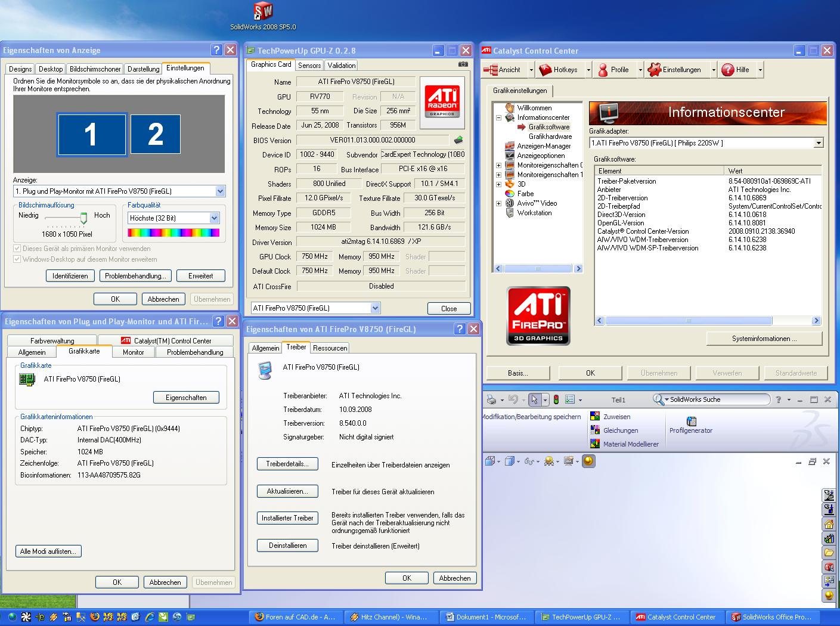Viewport: 840px width, 626px height.
Task: Click the SolidWorks help question mark icon
Action: click(x=778, y=399)
